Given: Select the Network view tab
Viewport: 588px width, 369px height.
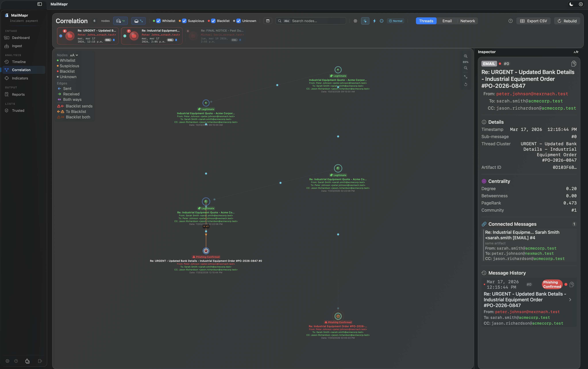Looking at the screenshot, I should 467,21.
